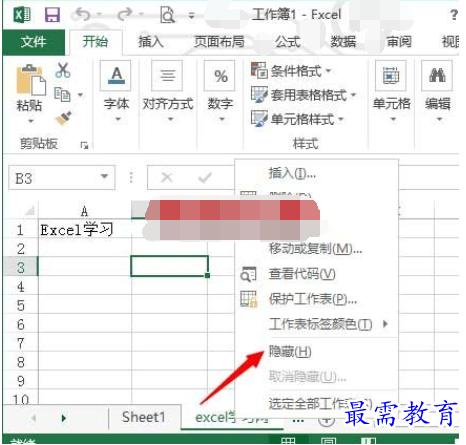
Task: Customize the Quick Access Toolbar dropdown
Action: tap(191, 15)
